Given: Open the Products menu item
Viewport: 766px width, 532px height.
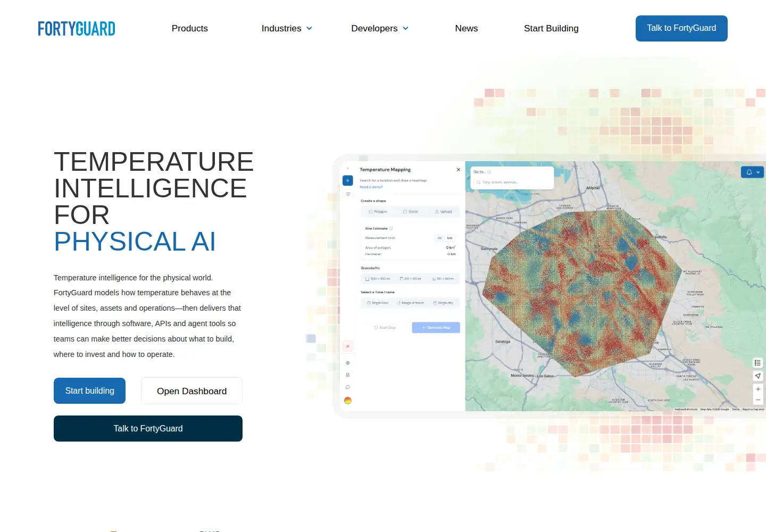Looking at the screenshot, I should (x=190, y=28).
